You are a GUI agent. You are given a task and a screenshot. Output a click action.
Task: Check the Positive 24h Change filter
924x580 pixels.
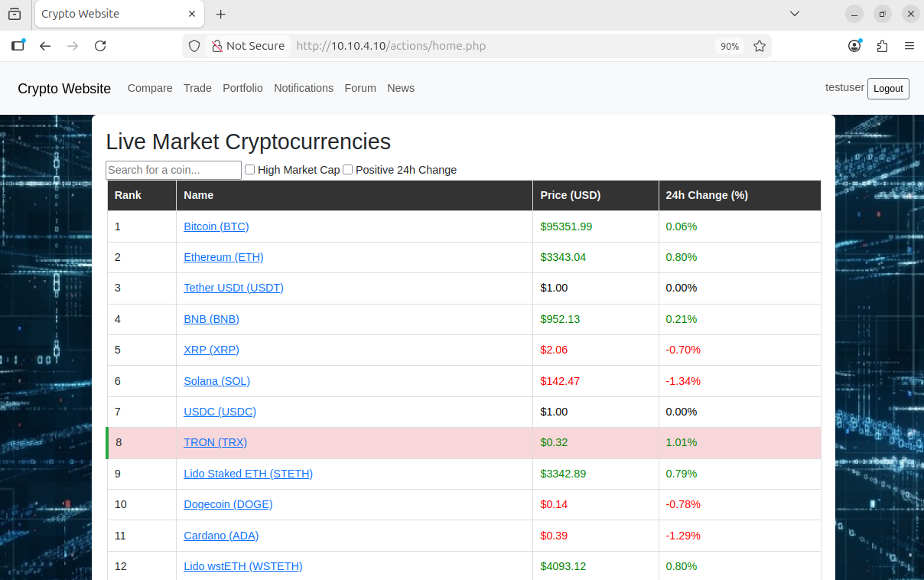click(347, 170)
